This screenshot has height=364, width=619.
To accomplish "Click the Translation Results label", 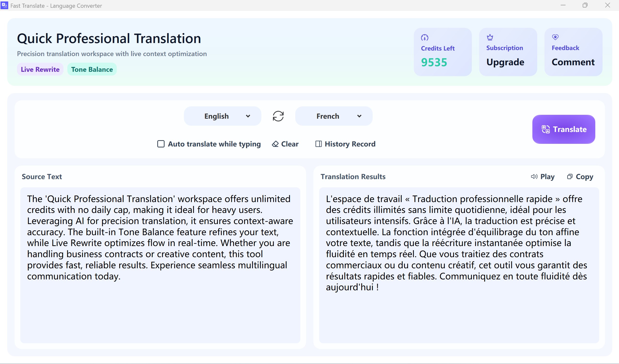I will 353,177.
